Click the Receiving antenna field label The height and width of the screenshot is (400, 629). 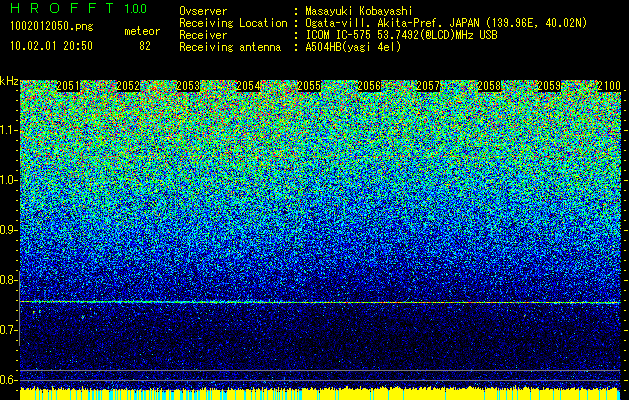tap(230, 47)
